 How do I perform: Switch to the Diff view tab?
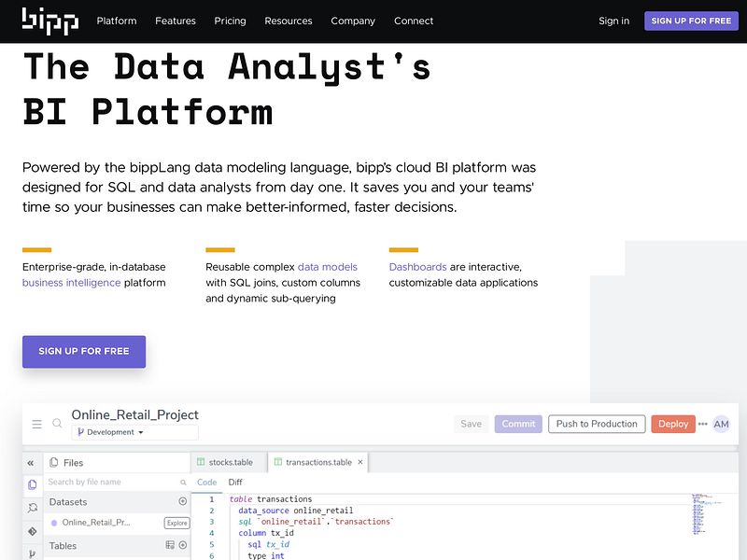235,483
